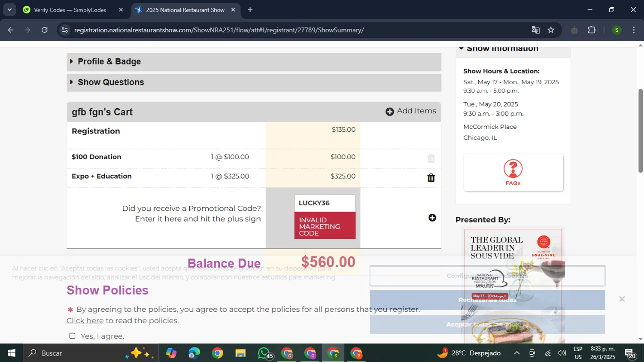Image resolution: width=644 pixels, height=362 pixels.
Task: View site information icon in address bar
Action: pyautogui.click(x=65, y=30)
